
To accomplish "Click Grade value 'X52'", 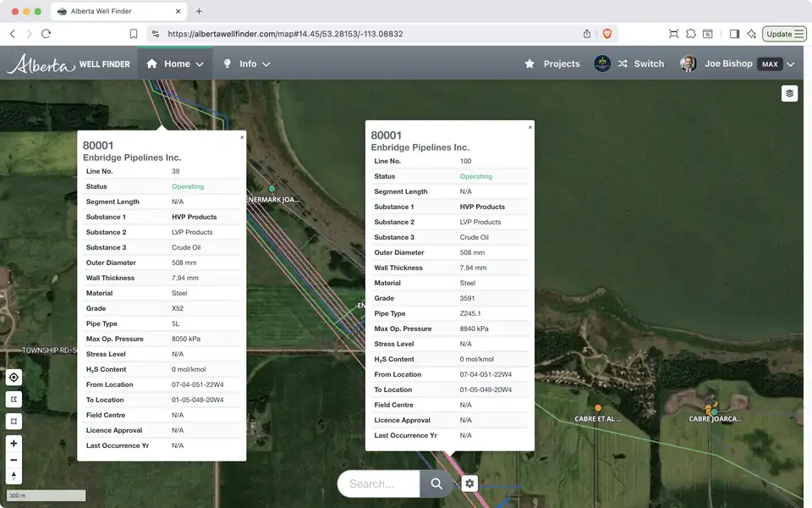I will click(178, 308).
